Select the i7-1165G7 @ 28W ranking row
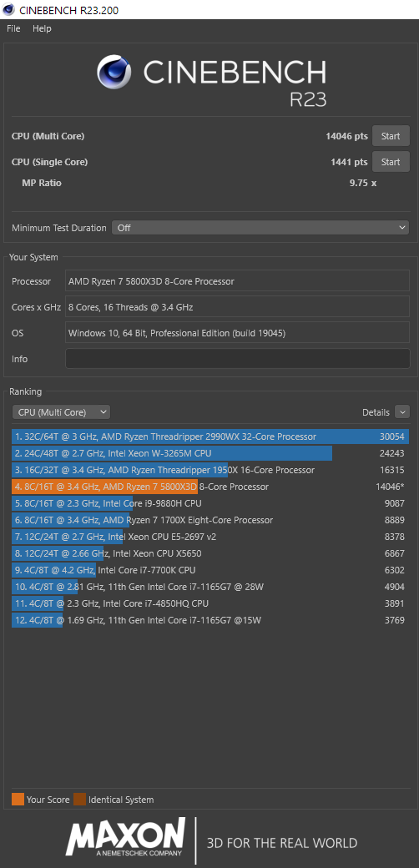Image resolution: width=419 pixels, height=868 pixels. coord(210,587)
